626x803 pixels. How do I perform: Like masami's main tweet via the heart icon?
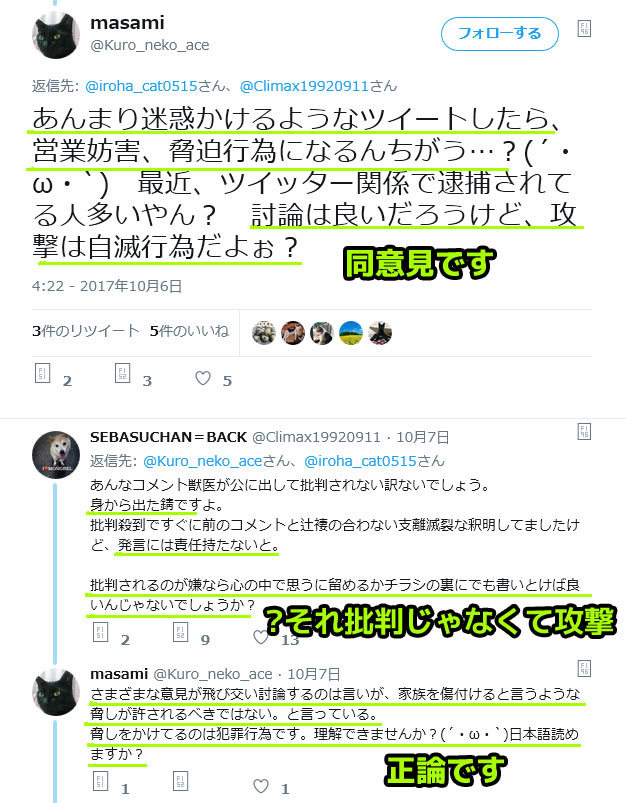pyautogui.click(x=203, y=378)
